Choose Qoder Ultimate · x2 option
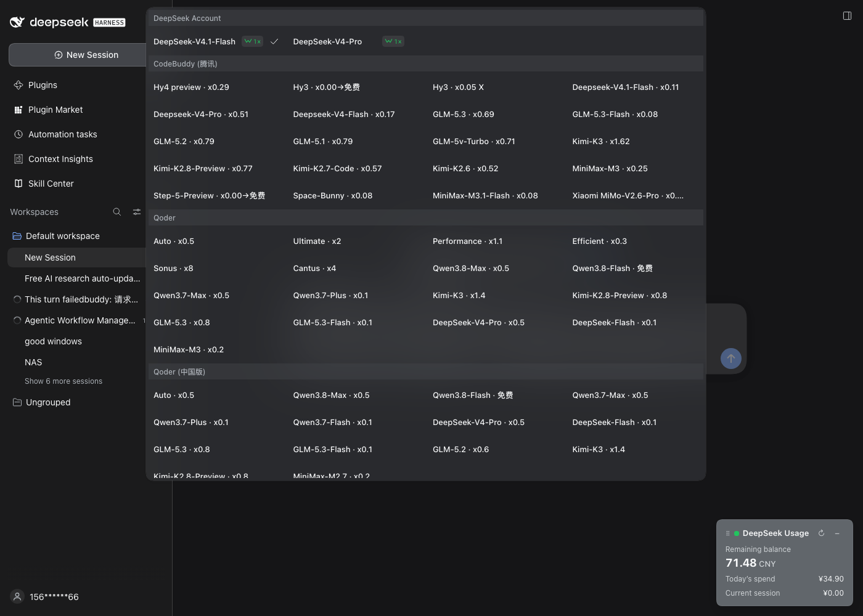Screen dimensions: 863x616 317,241
